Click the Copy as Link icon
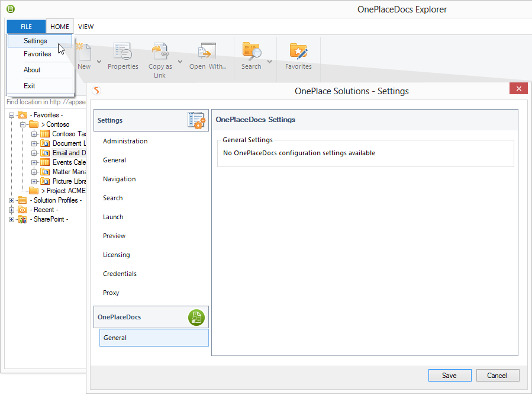The height and width of the screenshot is (394, 532). pos(160,52)
